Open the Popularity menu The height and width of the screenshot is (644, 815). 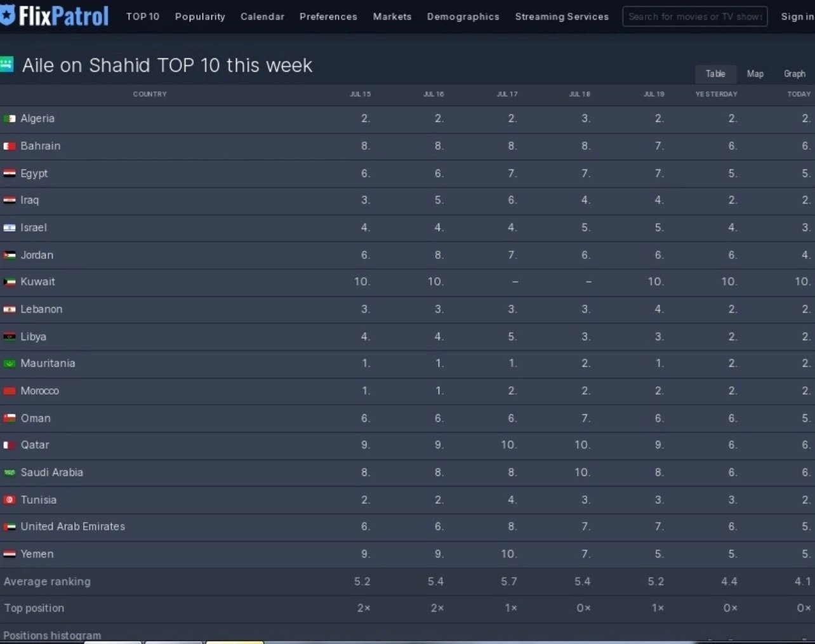[x=200, y=16]
